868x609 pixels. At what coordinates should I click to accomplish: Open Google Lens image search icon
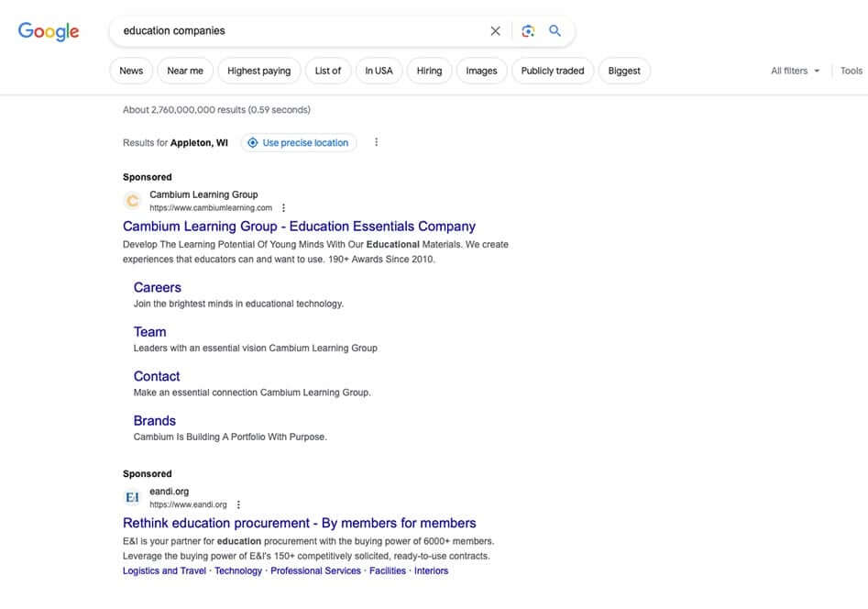pyautogui.click(x=528, y=31)
